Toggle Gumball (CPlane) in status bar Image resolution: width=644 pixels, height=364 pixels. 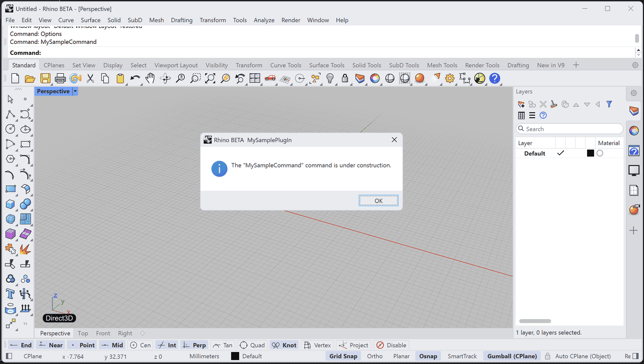(512, 356)
